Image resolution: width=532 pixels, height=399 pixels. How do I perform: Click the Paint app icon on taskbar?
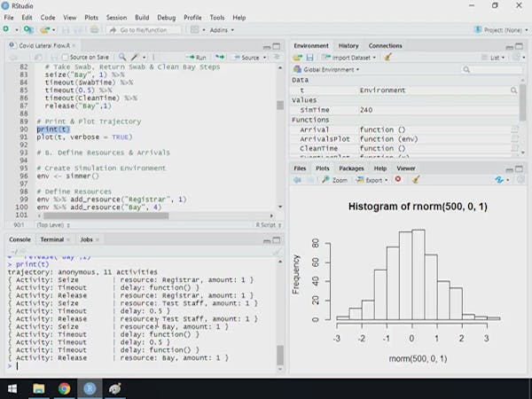(115, 388)
